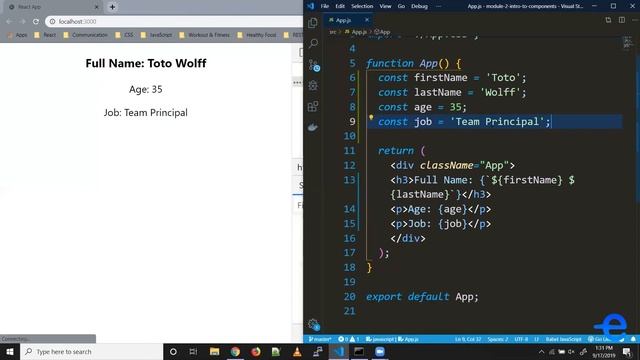Viewport: 640px width, 360px height.
Task: Open File Explorer from the taskbar
Action: 214,351
